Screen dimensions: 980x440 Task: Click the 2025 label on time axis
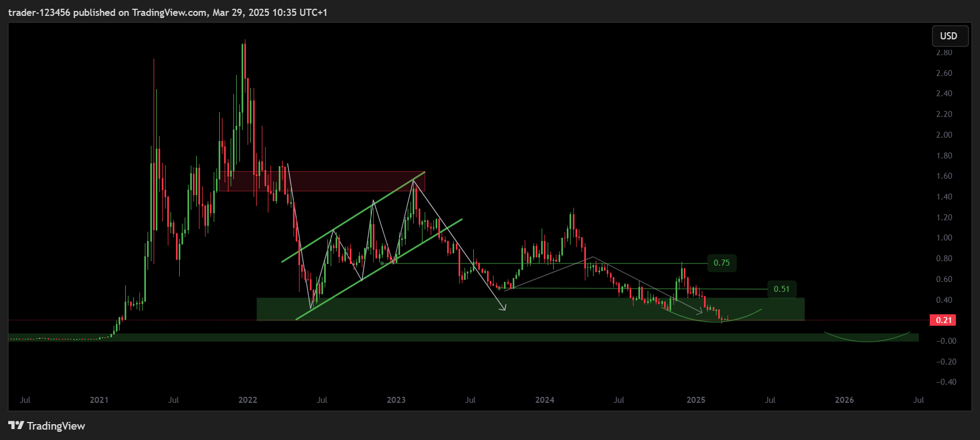pyautogui.click(x=696, y=400)
